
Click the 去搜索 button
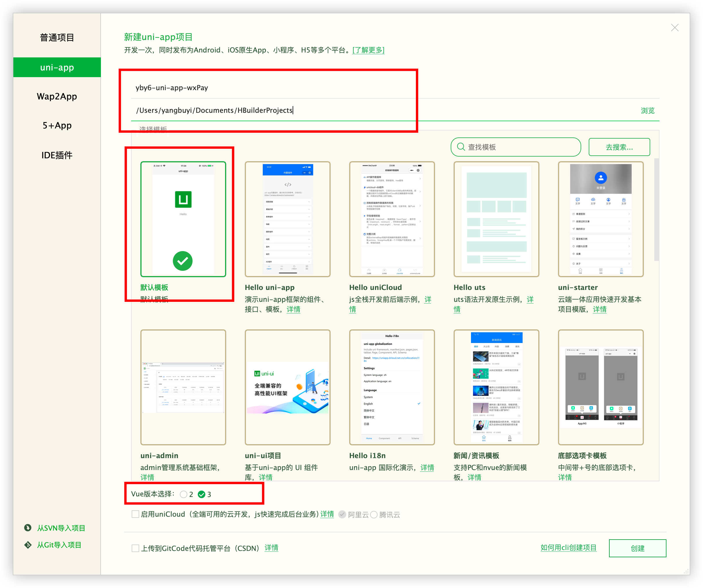619,147
